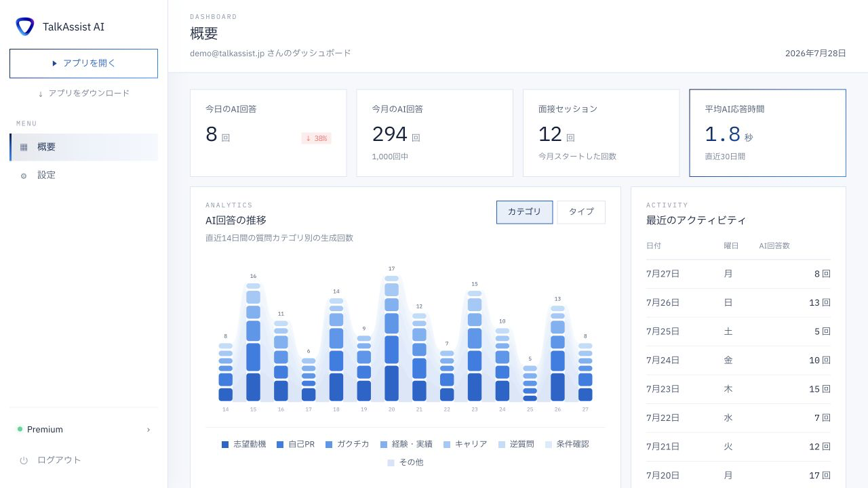Click the 1,000回中 quota text
The width and height of the screenshot is (868, 488).
[390, 157]
